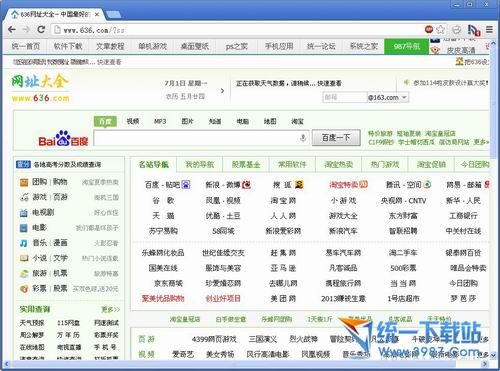Open the Chrome hamburger menu

point(489,30)
